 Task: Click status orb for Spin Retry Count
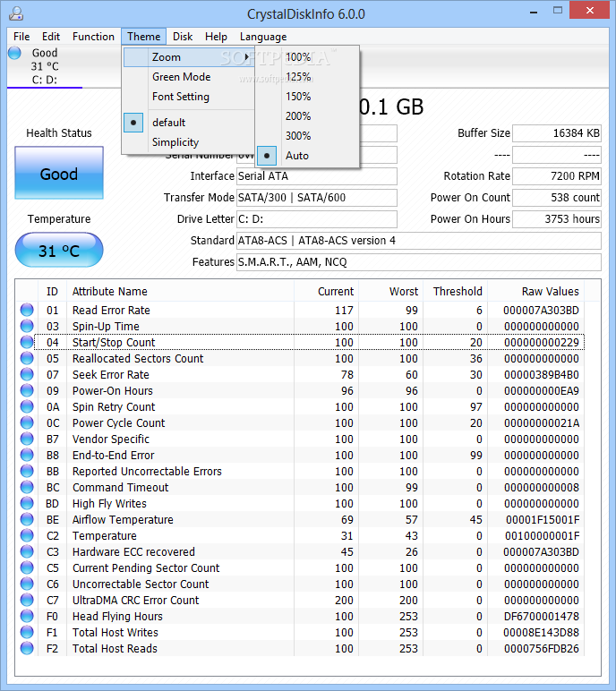(x=27, y=406)
